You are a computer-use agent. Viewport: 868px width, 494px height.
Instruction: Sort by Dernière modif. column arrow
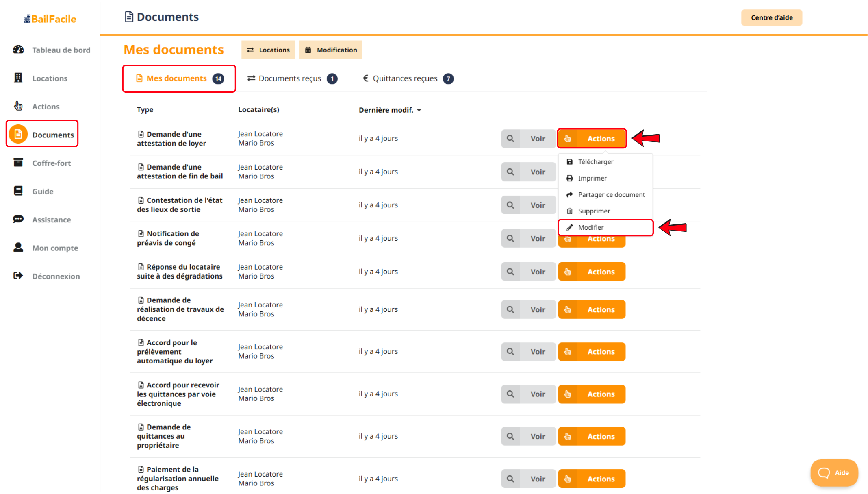419,110
